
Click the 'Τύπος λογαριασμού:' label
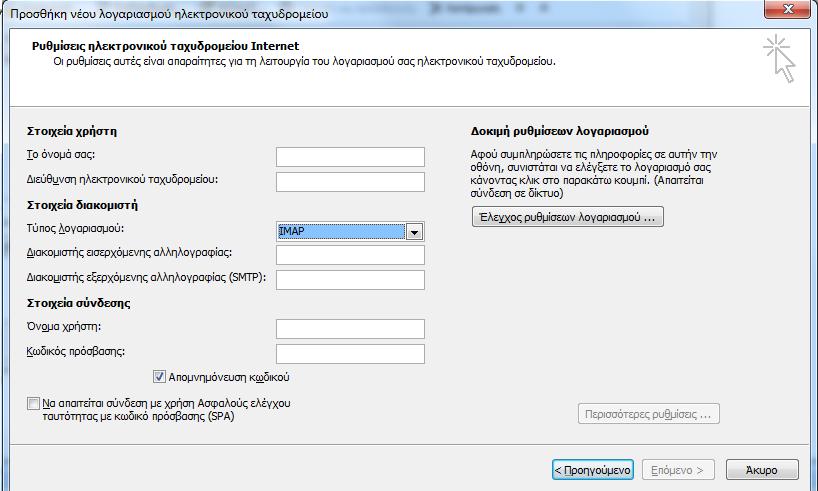point(75,229)
